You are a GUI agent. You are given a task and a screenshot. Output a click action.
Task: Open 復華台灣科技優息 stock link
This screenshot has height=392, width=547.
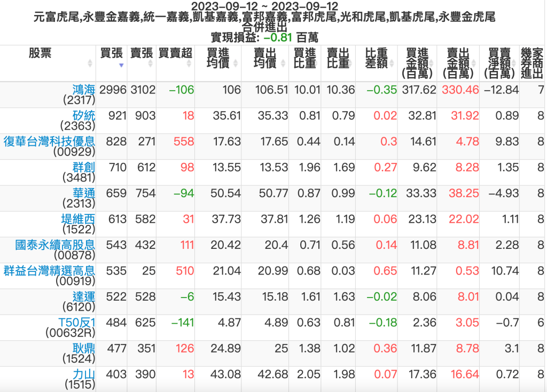tap(49, 142)
